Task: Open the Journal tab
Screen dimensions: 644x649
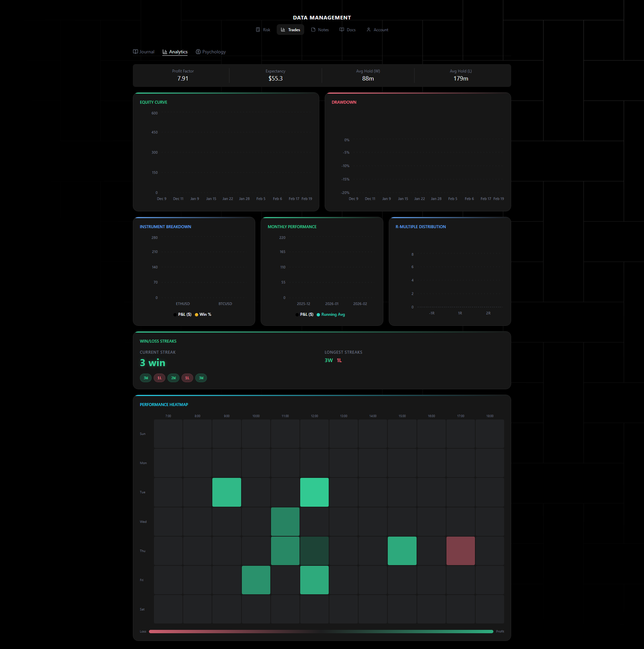Action: [147, 52]
